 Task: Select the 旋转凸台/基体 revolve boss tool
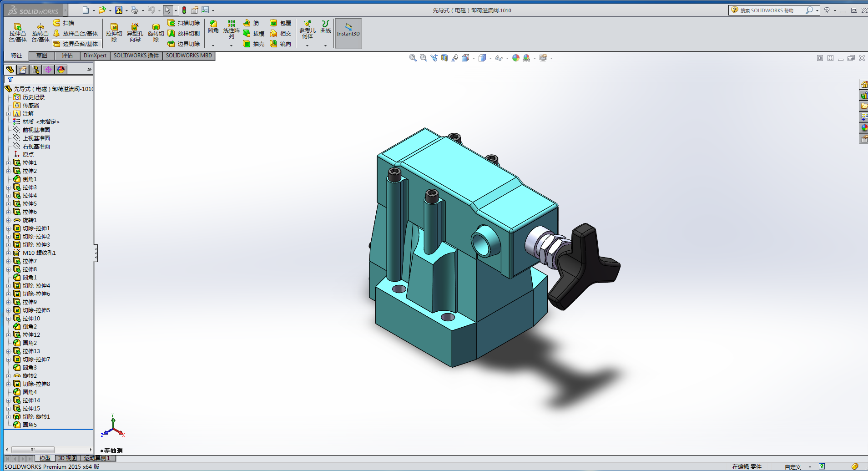pyautogui.click(x=40, y=33)
